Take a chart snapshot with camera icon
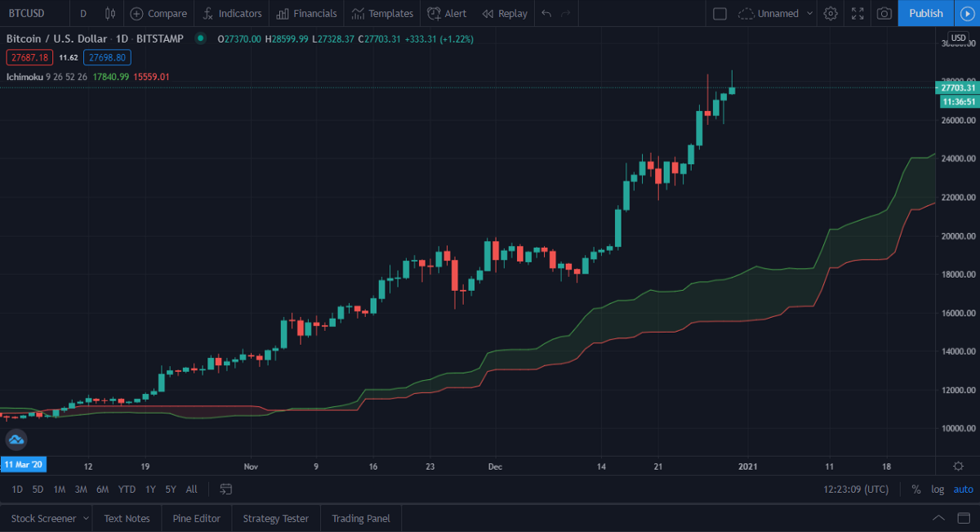980x532 pixels. [884, 13]
